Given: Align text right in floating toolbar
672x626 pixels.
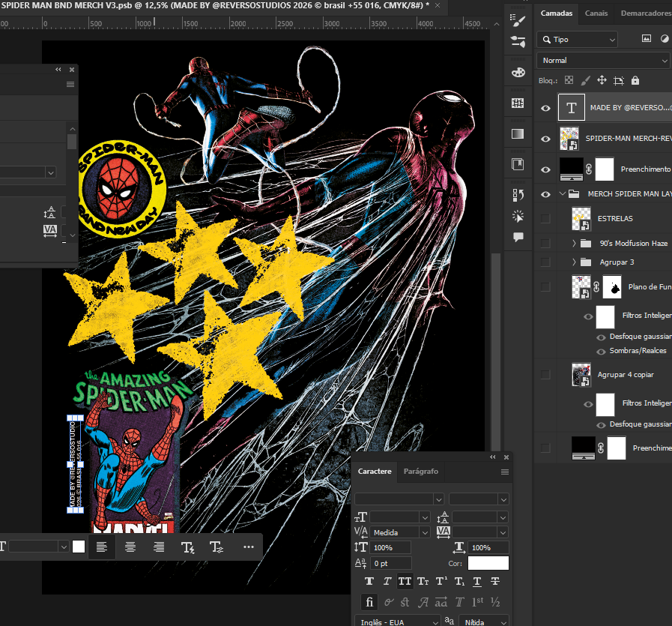Looking at the screenshot, I should tap(159, 547).
